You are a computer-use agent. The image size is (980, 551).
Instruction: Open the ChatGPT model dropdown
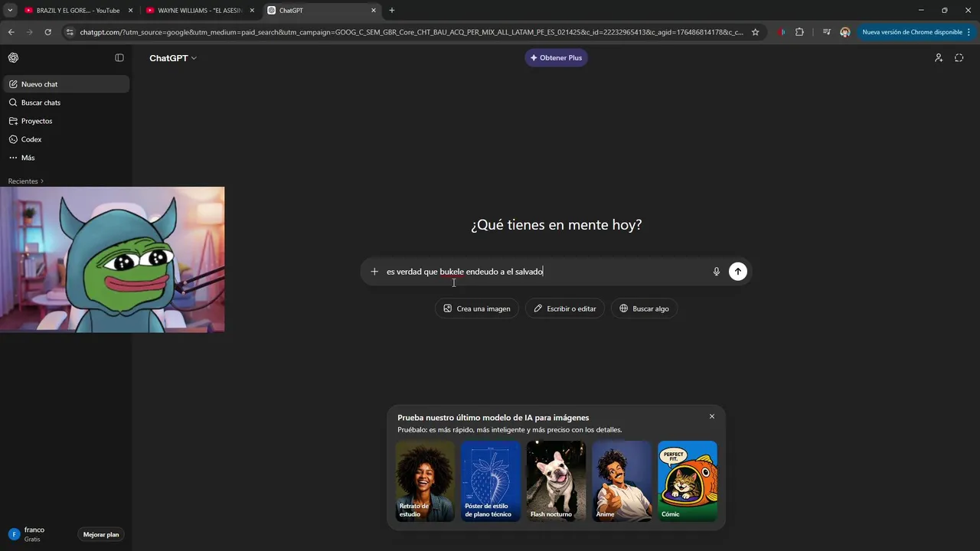point(173,58)
